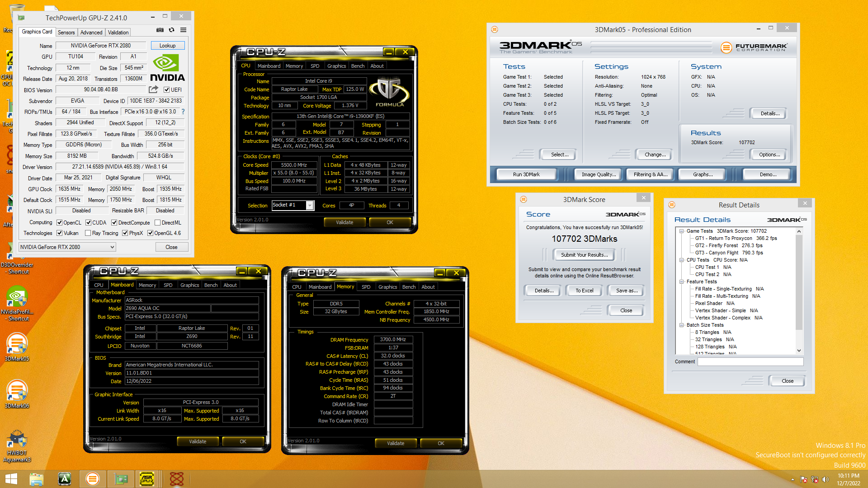The image size is (868, 488).
Task: Click the Graphs button in 3DMark05
Action: (703, 174)
